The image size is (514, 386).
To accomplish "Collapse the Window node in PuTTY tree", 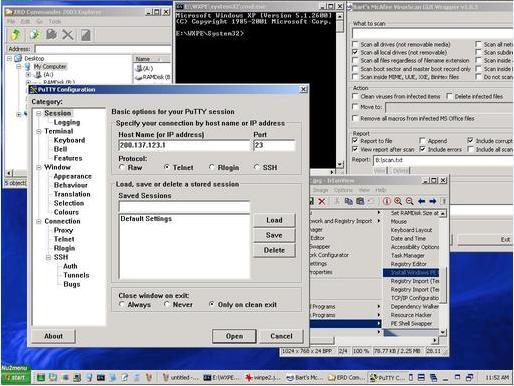I will click(x=39, y=167).
